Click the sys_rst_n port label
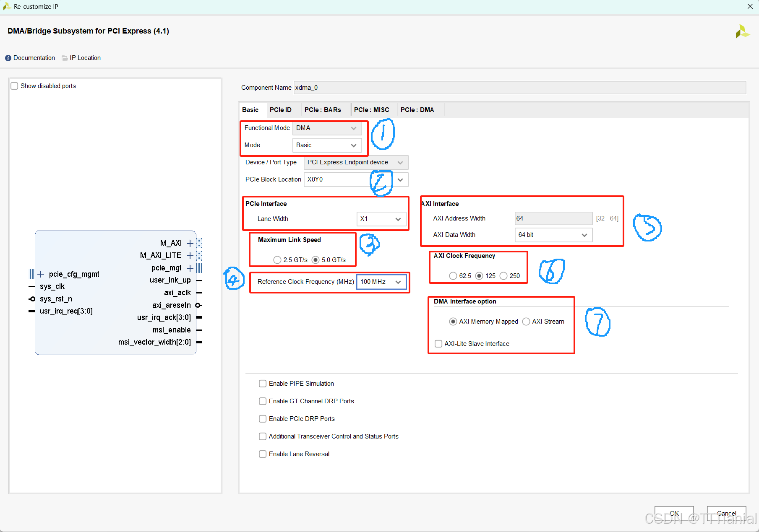 pyautogui.click(x=56, y=299)
